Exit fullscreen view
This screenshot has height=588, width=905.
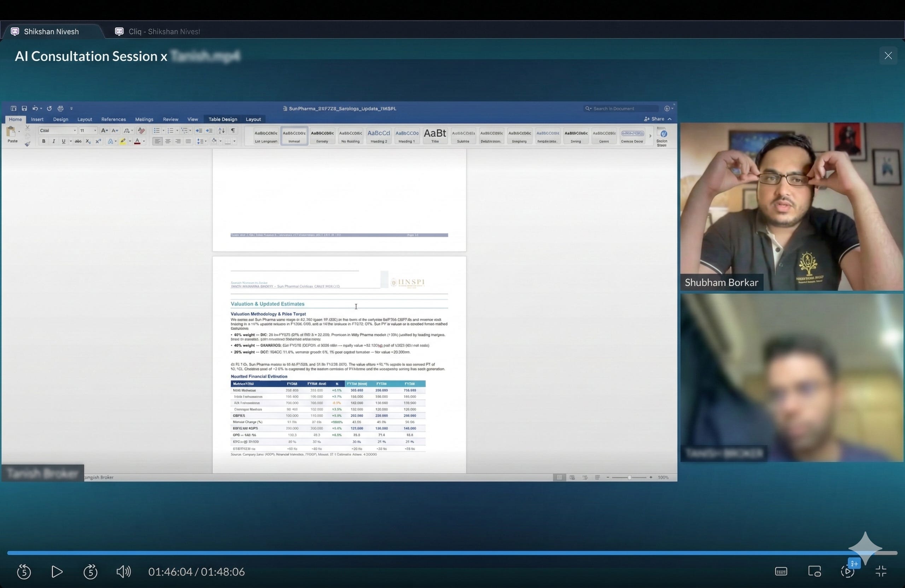(881, 571)
